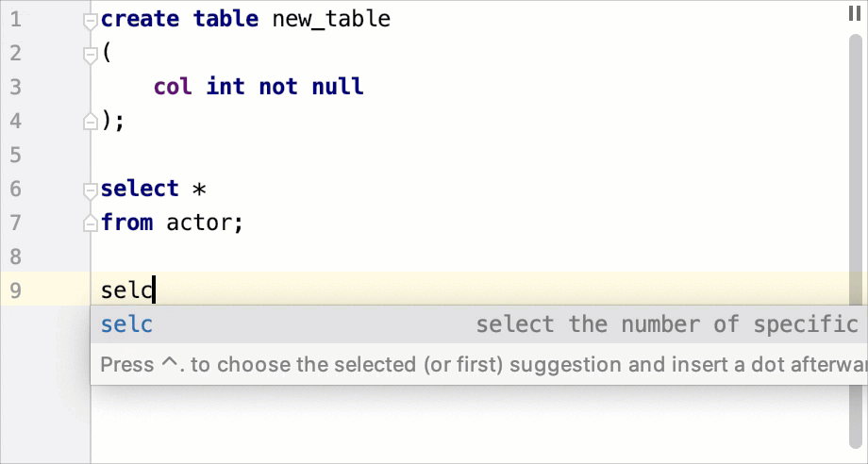Image resolution: width=868 pixels, height=464 pixels.
Task: Click the "from" keyword on line 7
Action: coord(127,223)
